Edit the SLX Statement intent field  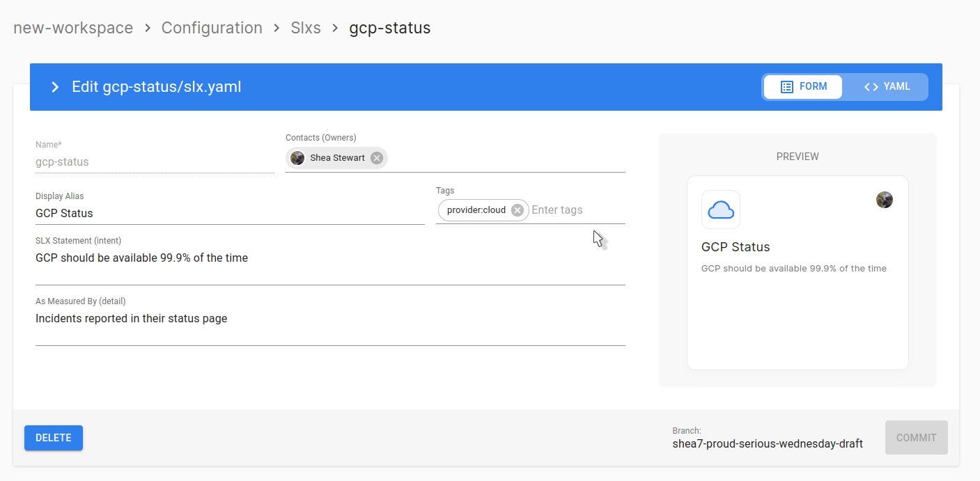click(x=329, y=258)
